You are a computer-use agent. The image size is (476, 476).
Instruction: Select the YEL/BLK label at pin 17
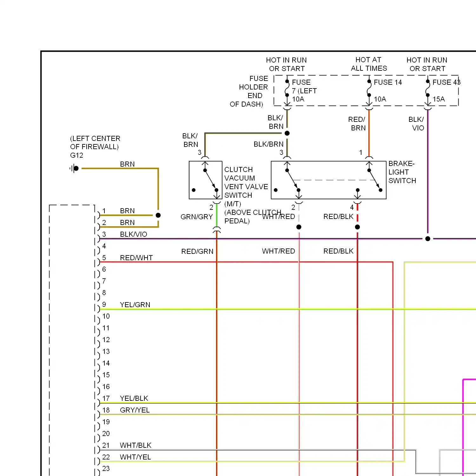coord(134,398)
